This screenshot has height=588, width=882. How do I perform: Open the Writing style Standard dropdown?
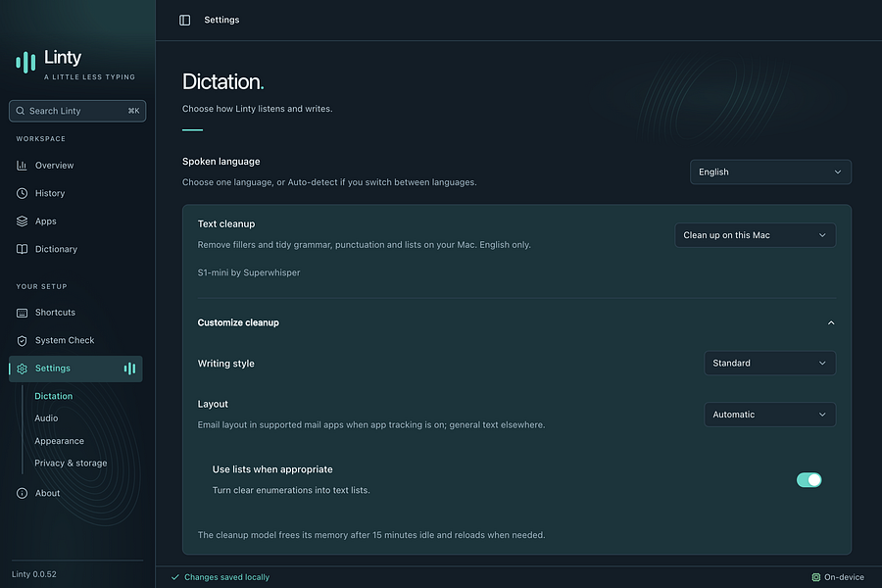(769, 364)
